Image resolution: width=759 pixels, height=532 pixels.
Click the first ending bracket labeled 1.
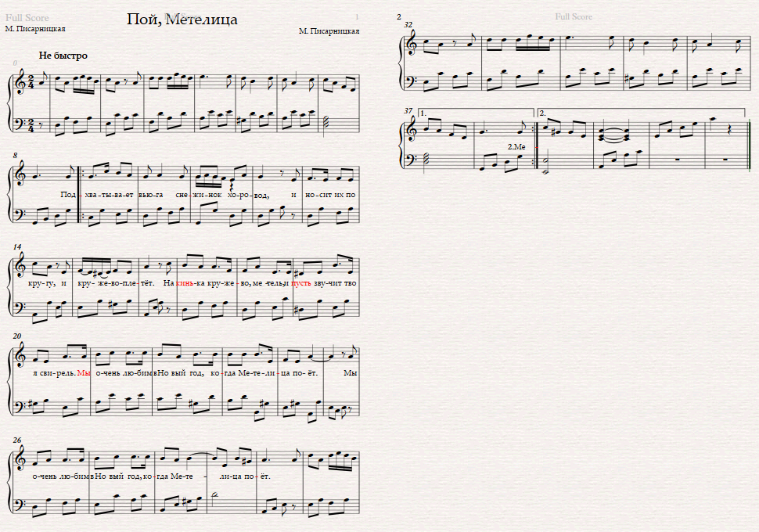(x=475, y=113)
